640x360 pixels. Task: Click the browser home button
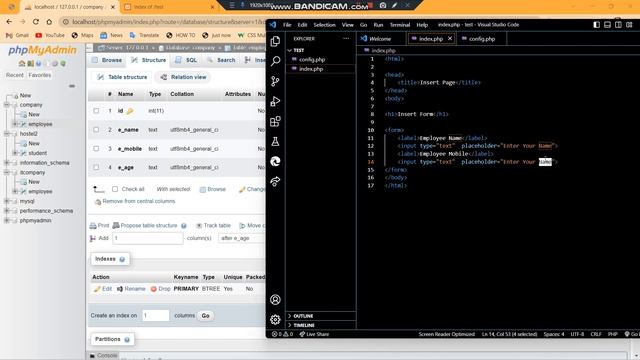(49, 22)
